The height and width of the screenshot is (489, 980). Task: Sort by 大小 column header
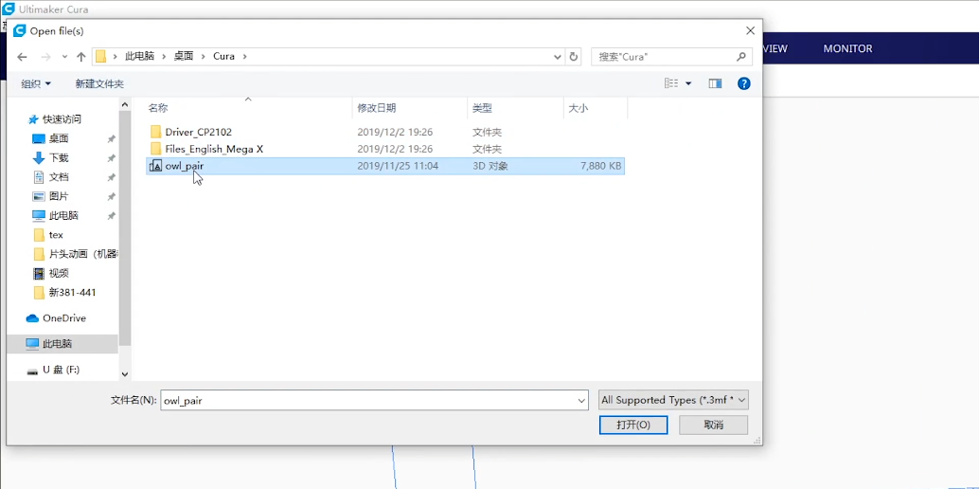[x=596, y=108]
